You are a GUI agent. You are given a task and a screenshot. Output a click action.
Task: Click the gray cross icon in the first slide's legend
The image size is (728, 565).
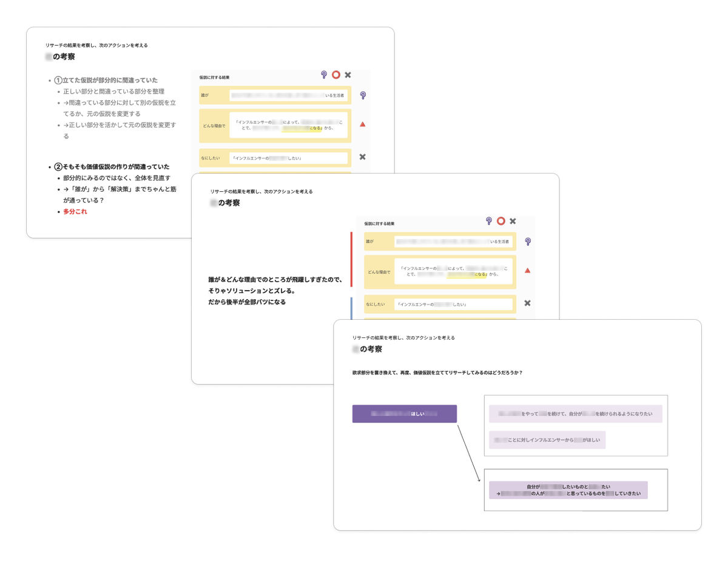pyautogui.click(x=348, y=75)
